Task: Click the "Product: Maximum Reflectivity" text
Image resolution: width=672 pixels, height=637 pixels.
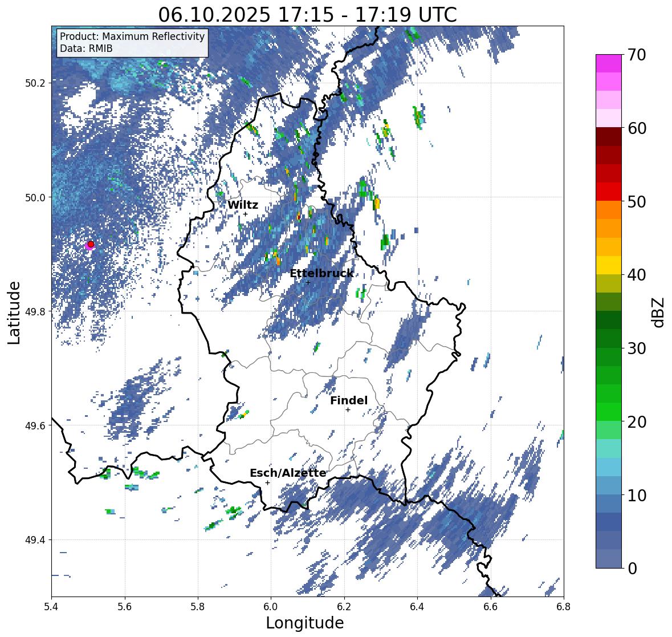Action: coord(132,36)
